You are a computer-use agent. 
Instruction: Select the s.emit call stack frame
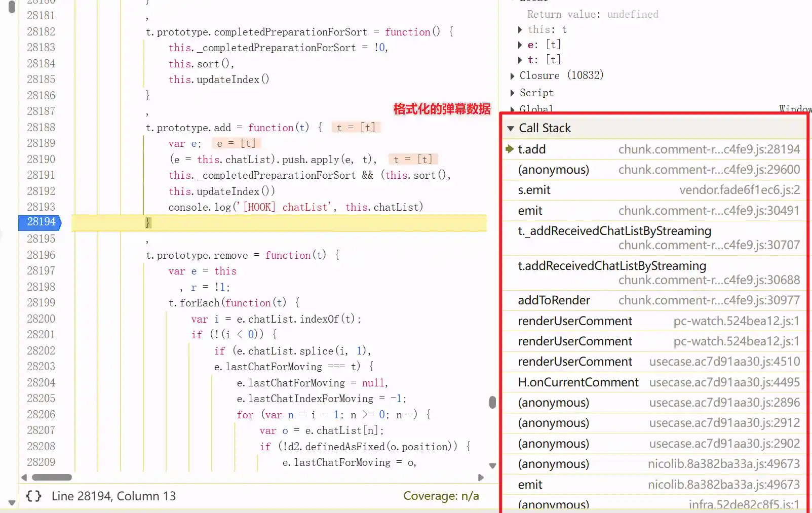point(534,190)
